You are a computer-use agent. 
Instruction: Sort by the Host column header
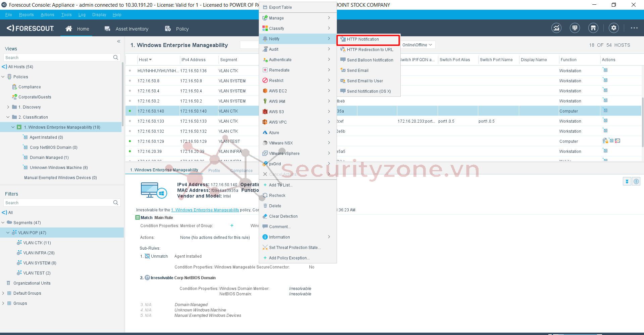[145, 60]
